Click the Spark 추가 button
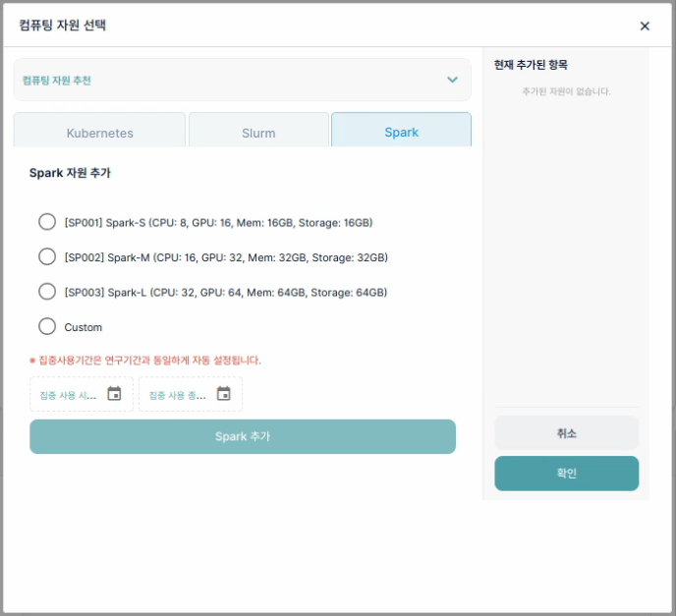This screenshot has width=676, height=616. pyautogui.click(x=243, y=436)
